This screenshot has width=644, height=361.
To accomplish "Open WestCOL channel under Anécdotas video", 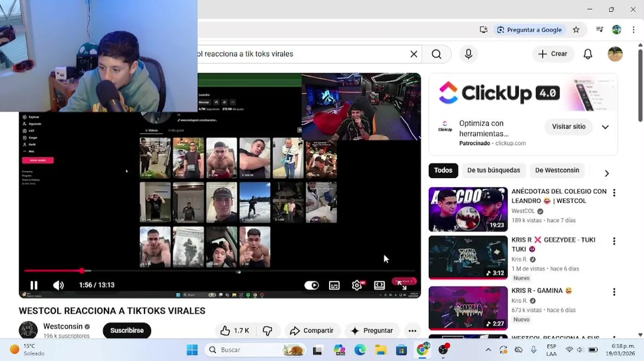I will click(523, 212).
